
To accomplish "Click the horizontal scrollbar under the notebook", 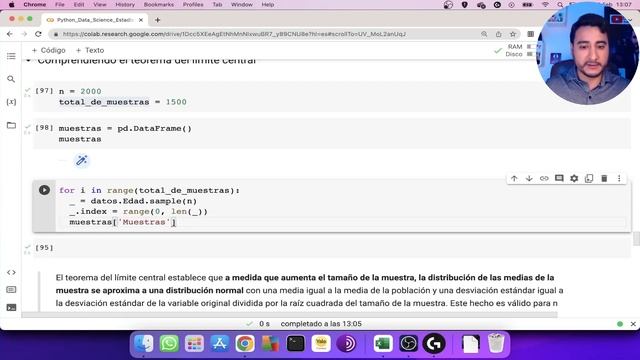I will pyautogui.click(x=289, y=315).
